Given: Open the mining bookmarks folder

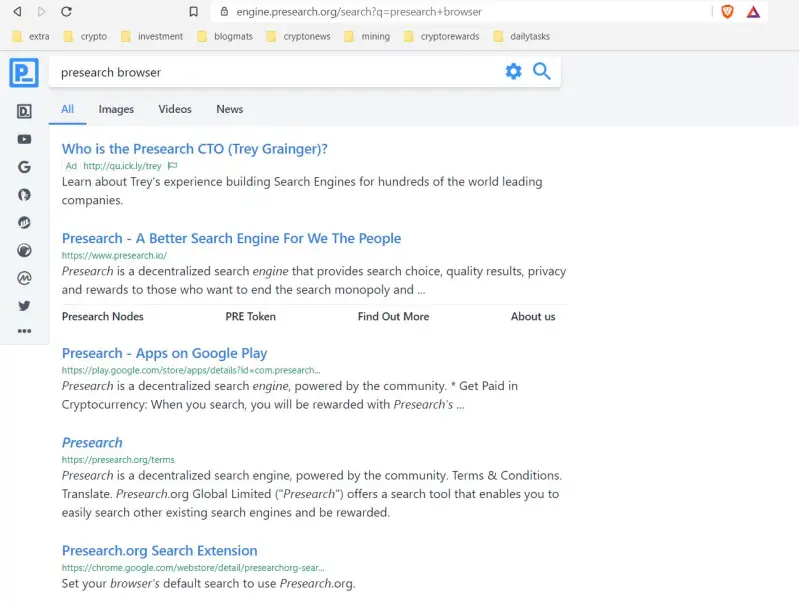Looking at the screenshot, I should [x=367, y=36].
